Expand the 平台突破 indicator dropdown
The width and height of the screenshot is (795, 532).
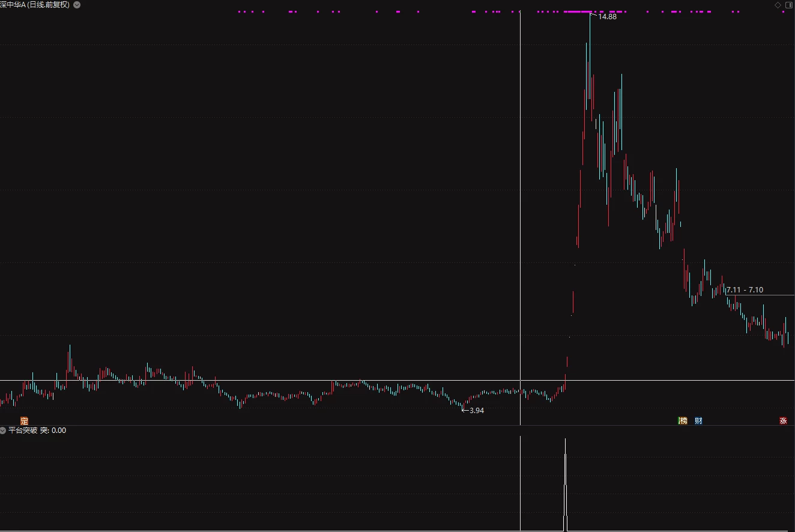pos(4,431)
